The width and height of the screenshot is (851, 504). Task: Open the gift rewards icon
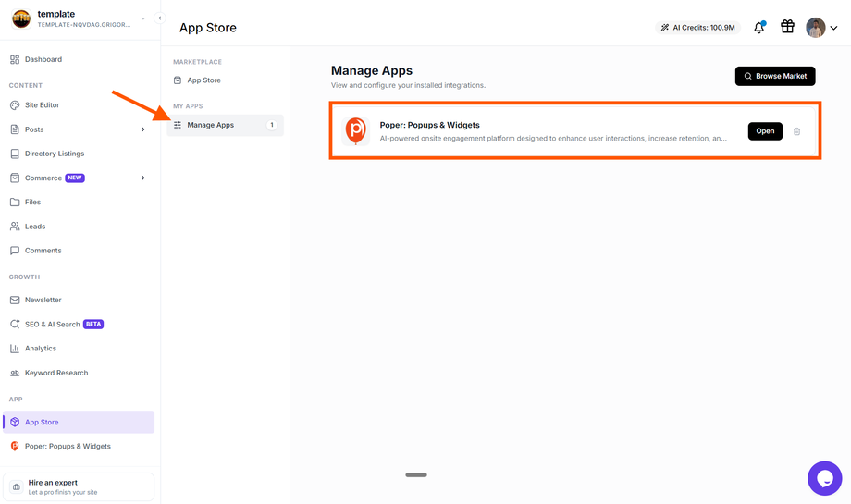coord(787,27)
